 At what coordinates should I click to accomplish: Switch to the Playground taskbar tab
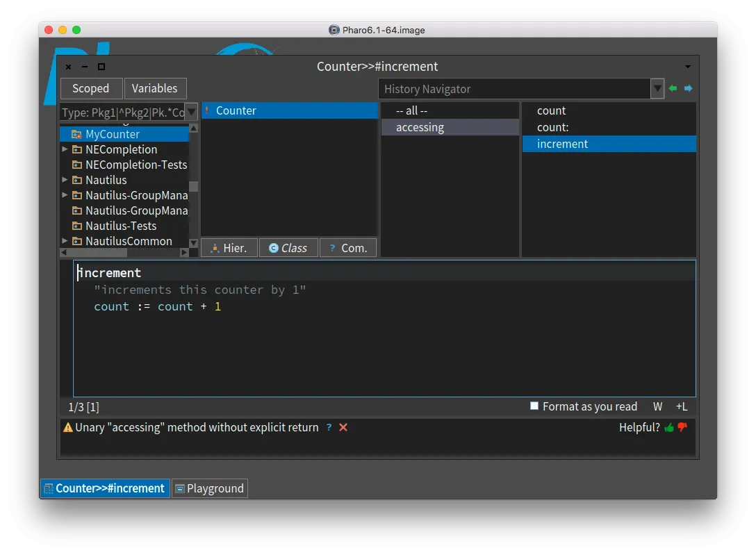tap(210, 488)
